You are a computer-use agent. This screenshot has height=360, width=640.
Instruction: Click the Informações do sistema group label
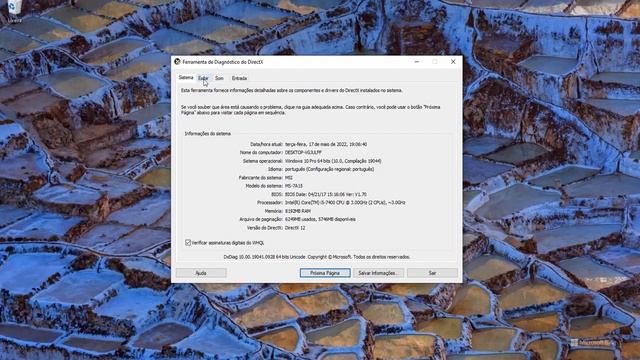(x=207, y=133)
